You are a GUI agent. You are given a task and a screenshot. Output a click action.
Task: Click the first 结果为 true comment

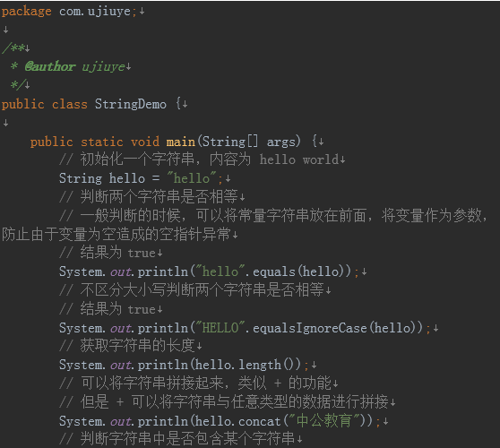108,254
